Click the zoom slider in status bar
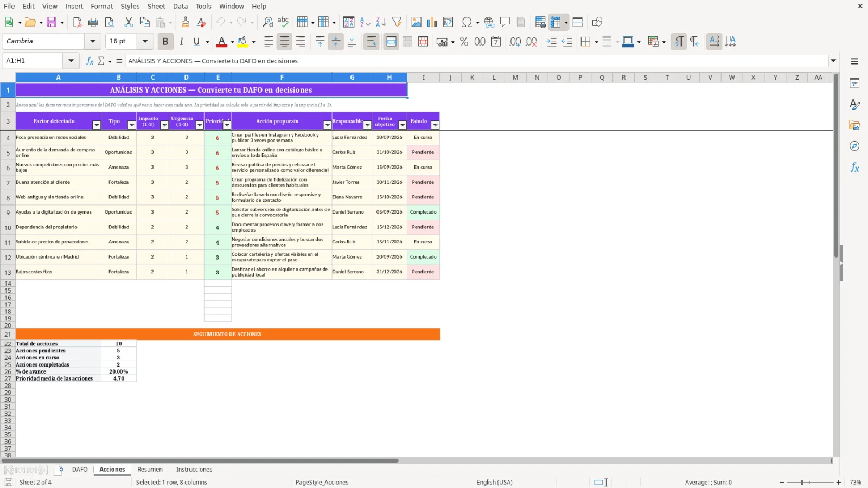The image size is (868, 488). tap(810, 482)
